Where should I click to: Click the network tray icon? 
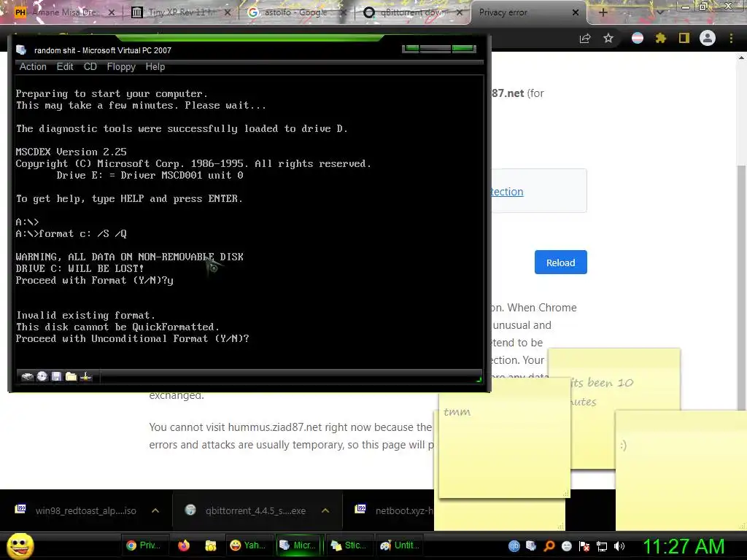click(x=602, y=546)
